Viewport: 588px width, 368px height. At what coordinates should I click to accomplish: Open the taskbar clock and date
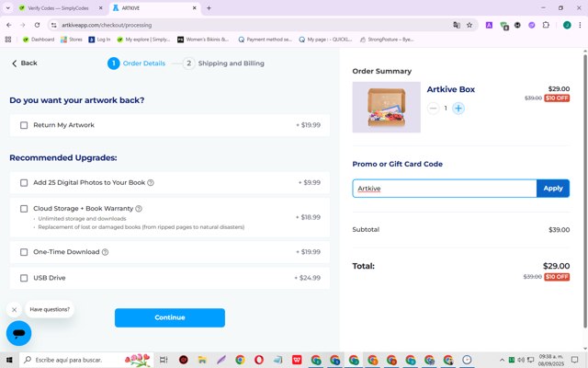click(551, 360)
